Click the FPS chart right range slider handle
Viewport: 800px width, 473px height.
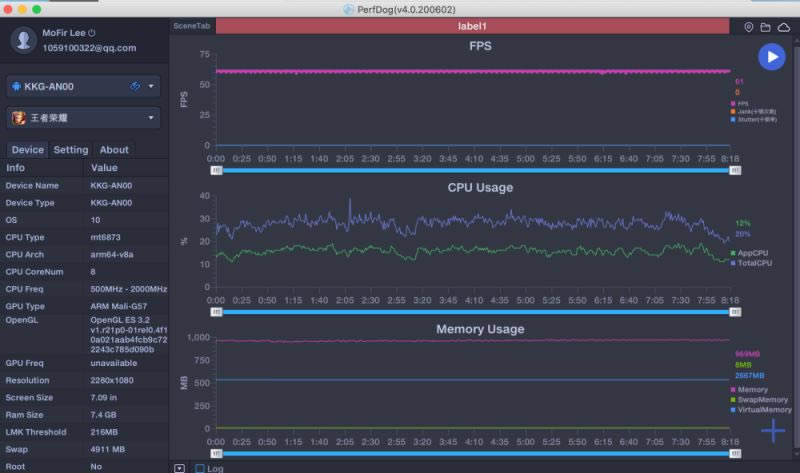click(735, 171)
